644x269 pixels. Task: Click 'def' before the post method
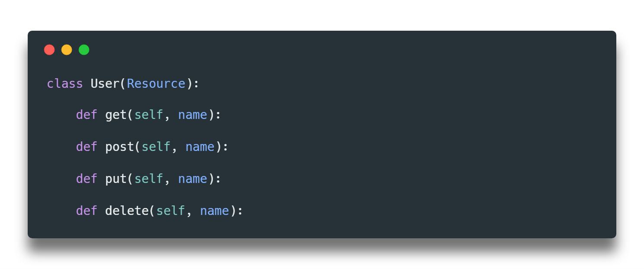click(x=87, y=147)
